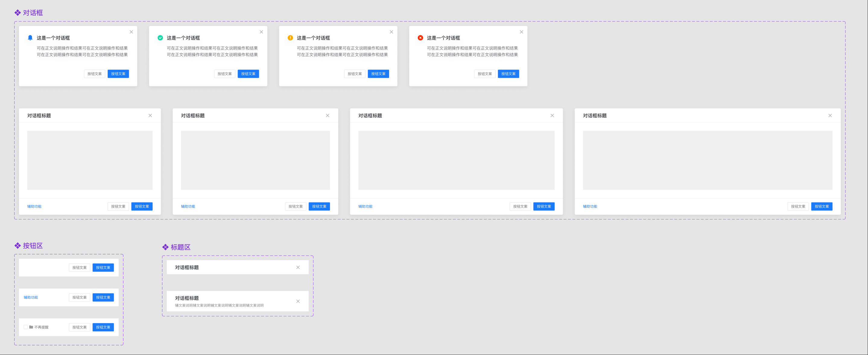Close the 对话框标题 card with subtitle in 标题区

tap(298, 301)
